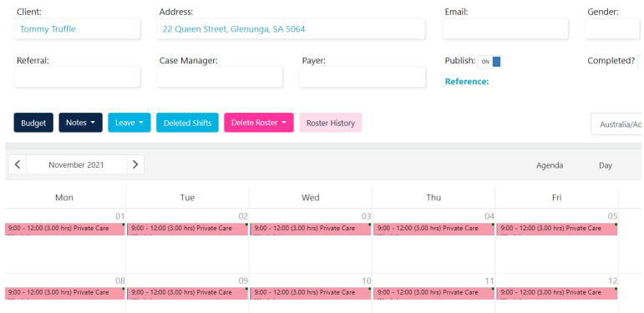The width and height of the screenshot is (644, 313).
Task: Click the Tue column header
Action: click(x=187, y=198)
